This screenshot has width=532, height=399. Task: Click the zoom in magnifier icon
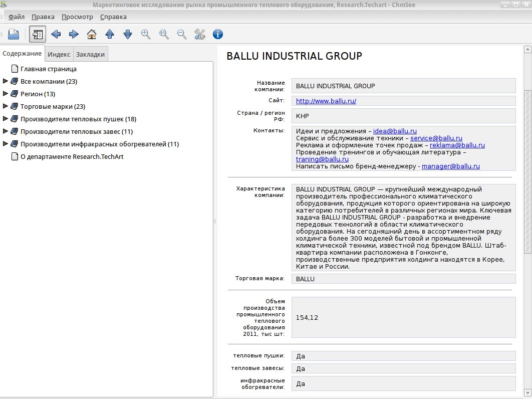pyautogui.click(x=146, y=34)
